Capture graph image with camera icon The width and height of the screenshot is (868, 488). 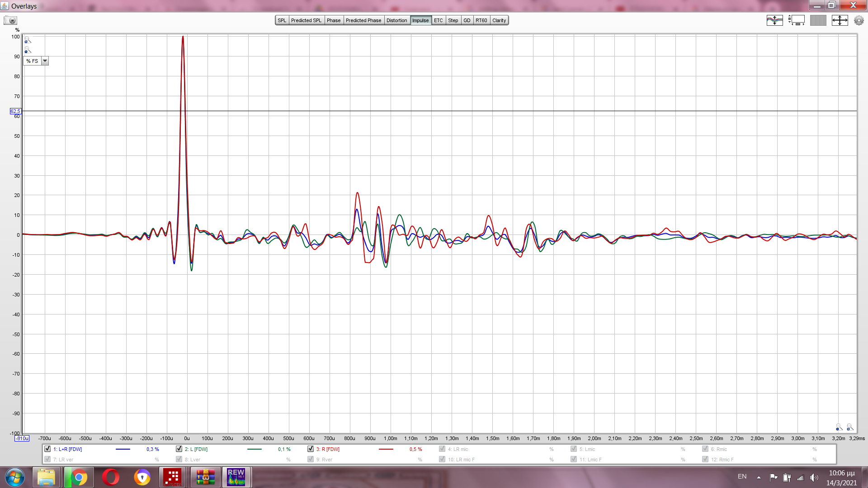(x=10, y=20)
